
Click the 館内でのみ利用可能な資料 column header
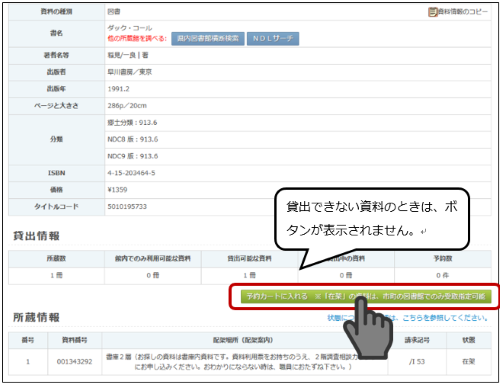tap(153, 259)
